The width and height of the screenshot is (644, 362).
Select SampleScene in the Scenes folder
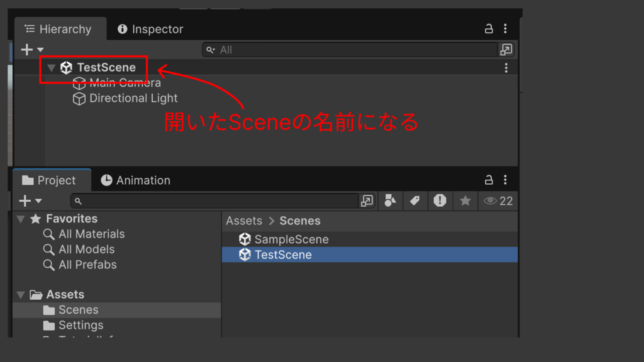click(291, 239)
